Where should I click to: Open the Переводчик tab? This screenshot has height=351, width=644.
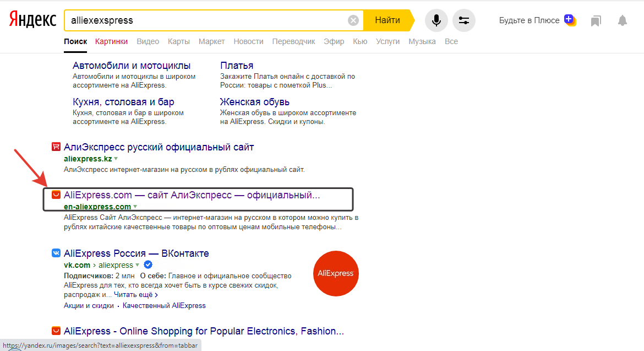point(294,41)
